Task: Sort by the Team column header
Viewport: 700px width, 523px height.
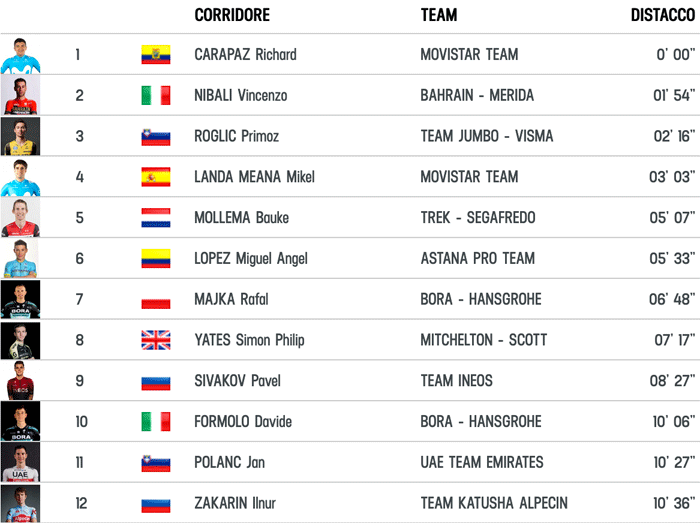Action: (439, 15)
